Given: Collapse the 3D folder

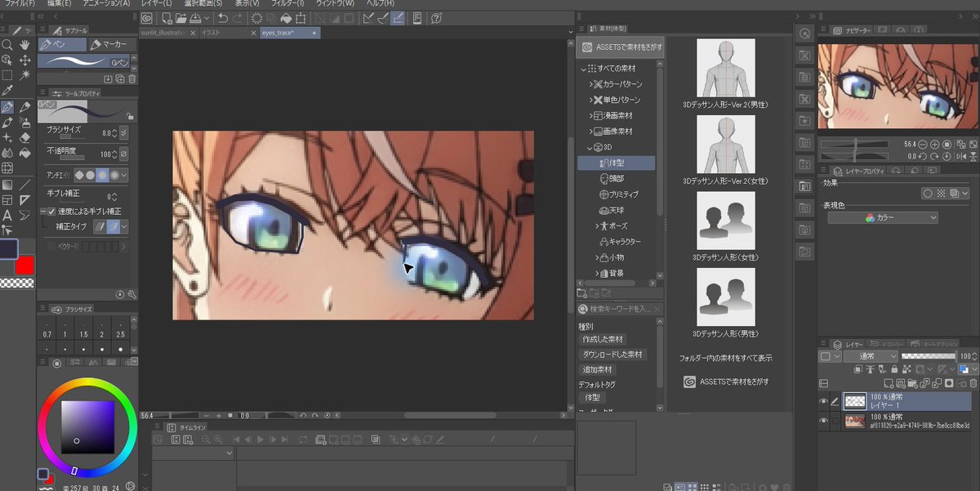Looking at the screenshot, I should [591, 147].
